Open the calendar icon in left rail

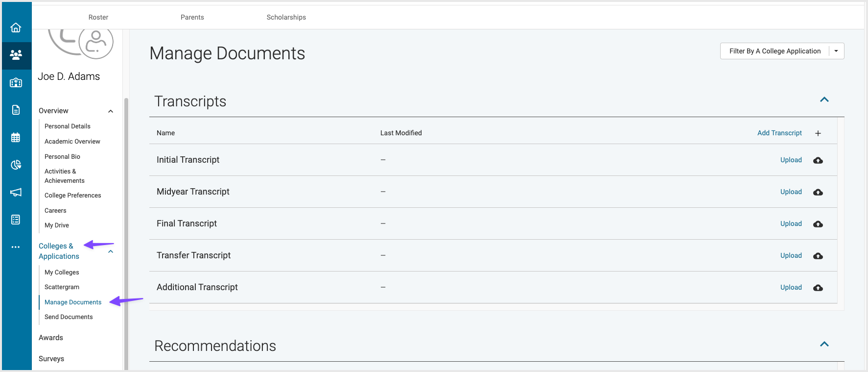(x=16, y=137)
